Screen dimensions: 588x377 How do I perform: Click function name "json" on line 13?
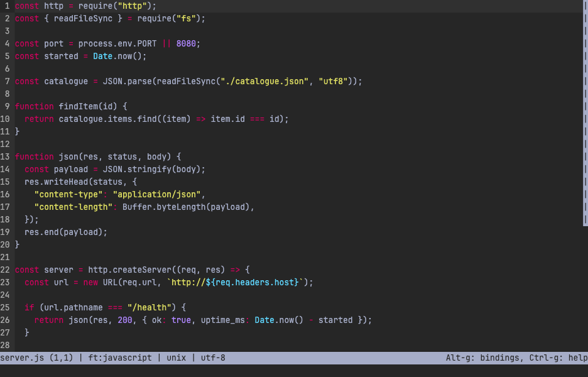(68, 157)
